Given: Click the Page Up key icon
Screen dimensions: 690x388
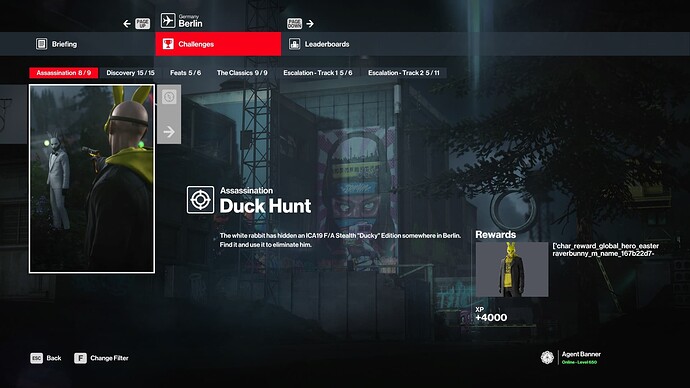Looking at the screenshot, I should (143, 24).
